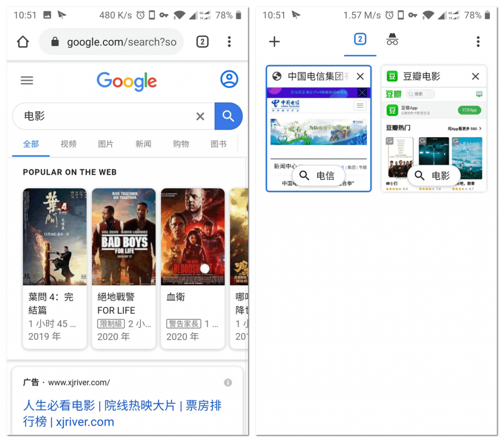Tap the lock icon in address bar
Image resolution: width=504 pixels, height=442 pixels.
point(55,42)
